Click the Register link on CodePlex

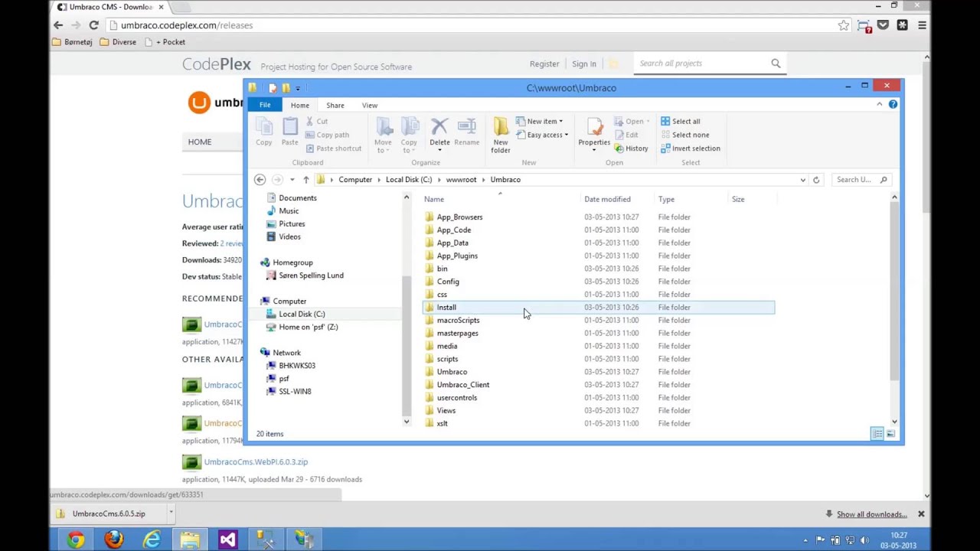pos(544,64)
